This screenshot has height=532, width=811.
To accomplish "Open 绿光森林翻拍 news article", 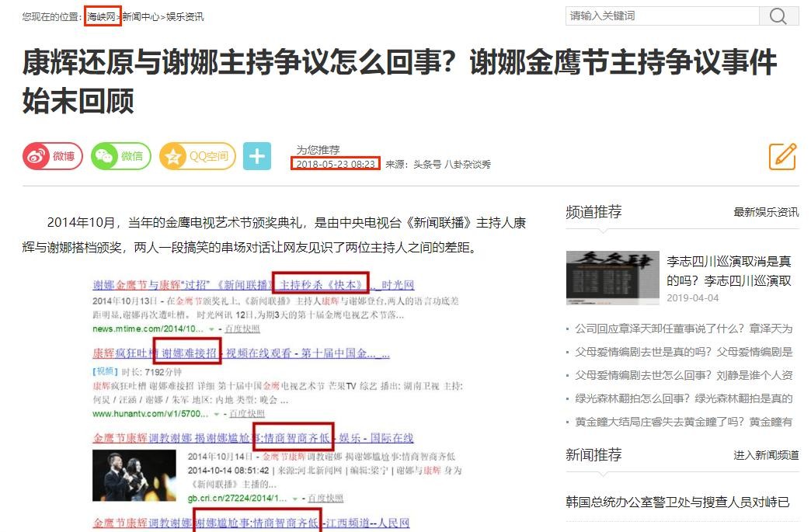I will coord(684,398).
